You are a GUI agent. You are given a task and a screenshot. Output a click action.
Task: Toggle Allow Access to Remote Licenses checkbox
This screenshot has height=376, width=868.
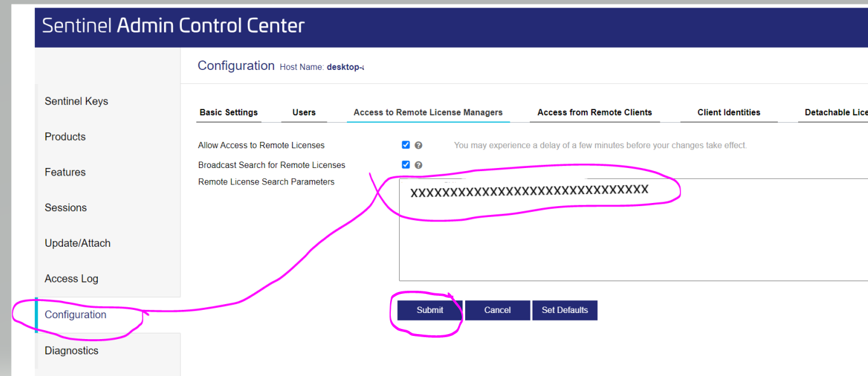406,145
